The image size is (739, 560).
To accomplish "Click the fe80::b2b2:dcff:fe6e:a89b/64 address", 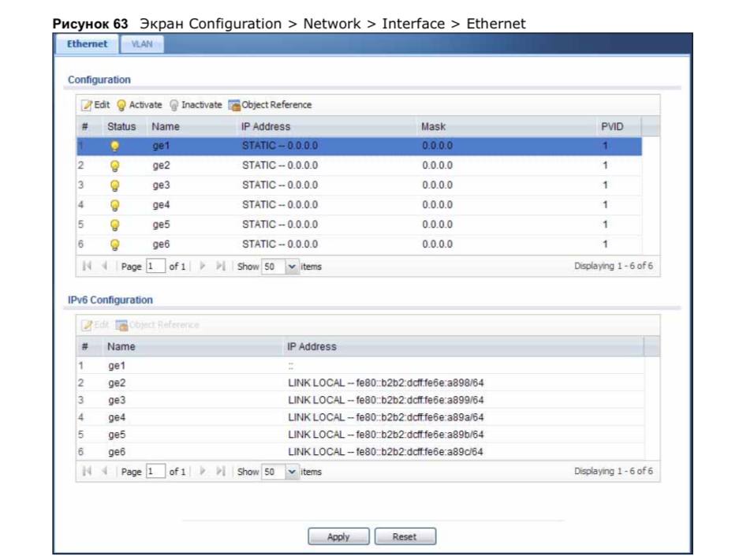I will click(x=420, y=435).
